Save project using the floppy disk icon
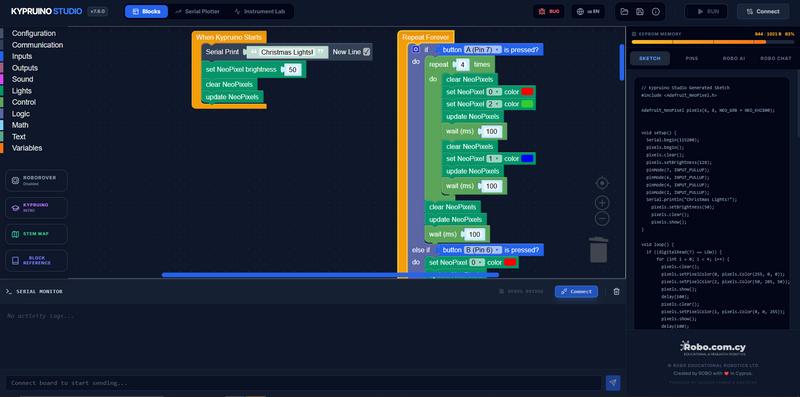Screen dimensions: 800x397 pyautogui.click(x=640, y=11)
